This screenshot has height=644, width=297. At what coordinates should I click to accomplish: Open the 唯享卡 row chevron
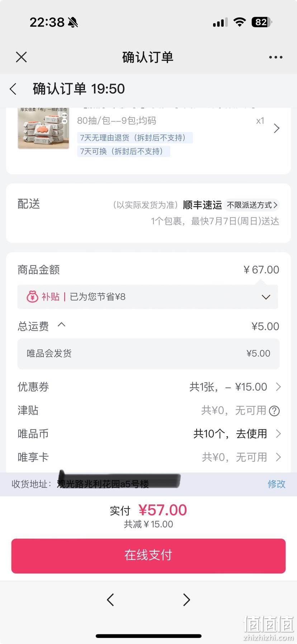278,457
